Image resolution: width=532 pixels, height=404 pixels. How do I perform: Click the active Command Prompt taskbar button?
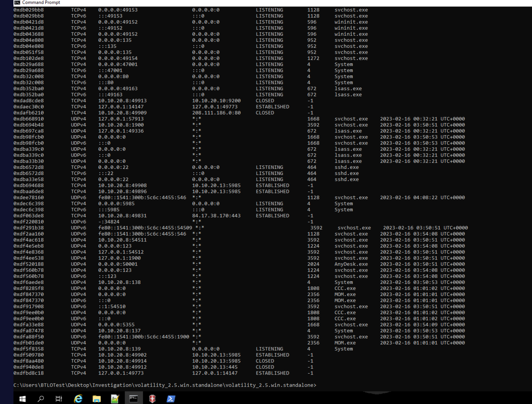pos(134,399)
